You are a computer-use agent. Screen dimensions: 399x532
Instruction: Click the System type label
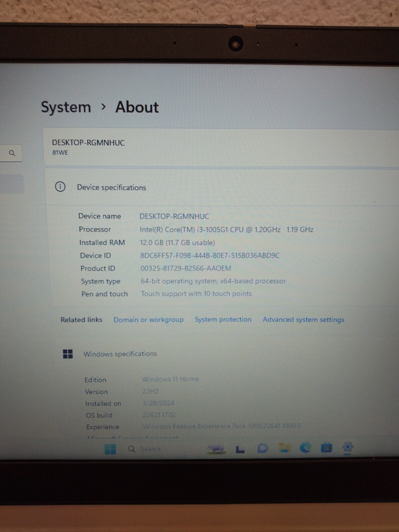click(x=100, y=281)
